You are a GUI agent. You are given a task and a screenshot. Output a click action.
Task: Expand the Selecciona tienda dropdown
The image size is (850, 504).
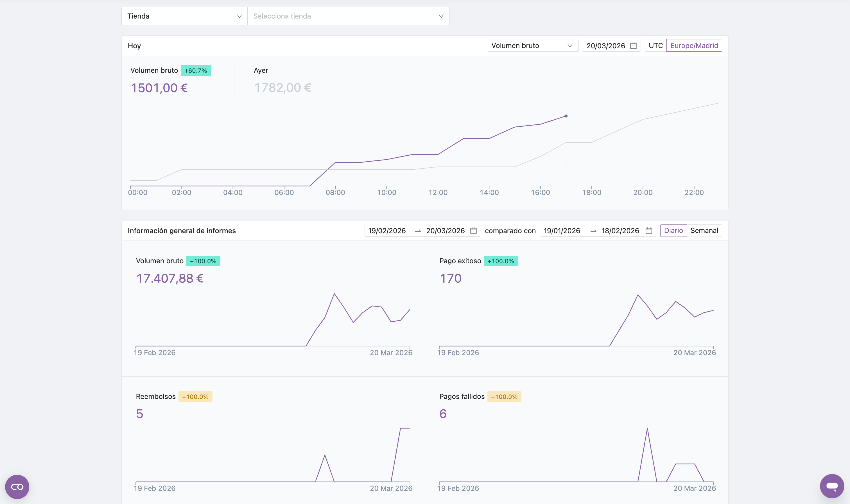point(348,16)
